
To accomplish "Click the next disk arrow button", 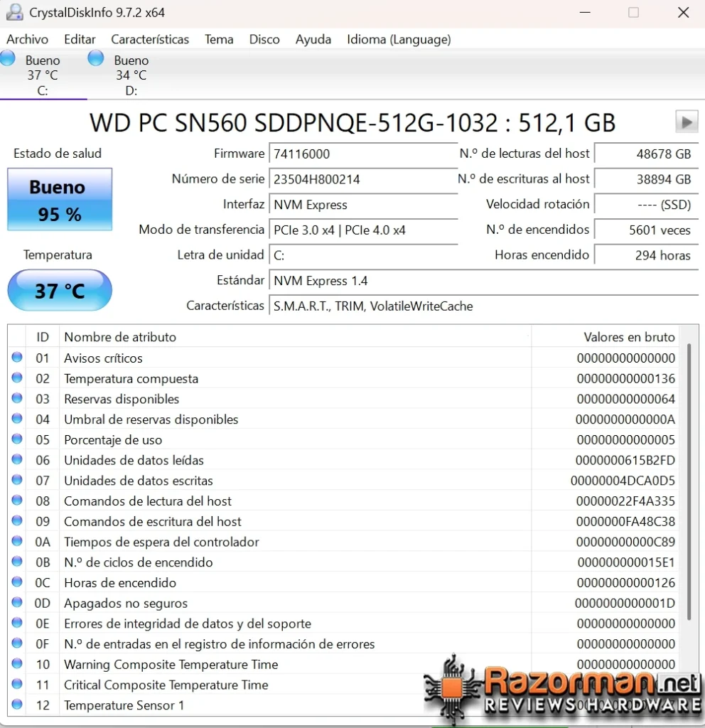I will tap(687, 122).
